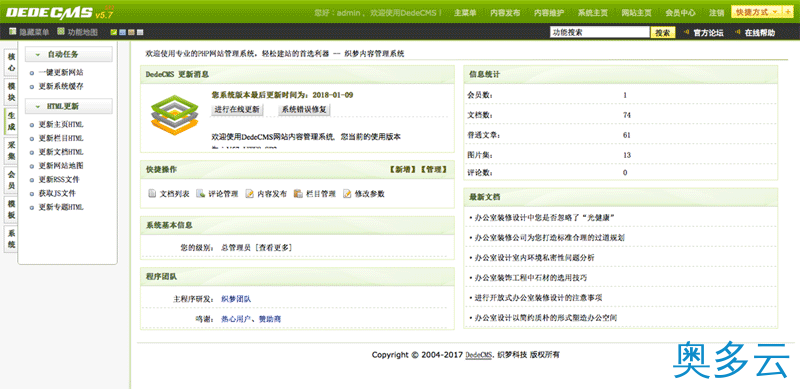Click bullet icon next to 更新系统缓存

point(32,87)
